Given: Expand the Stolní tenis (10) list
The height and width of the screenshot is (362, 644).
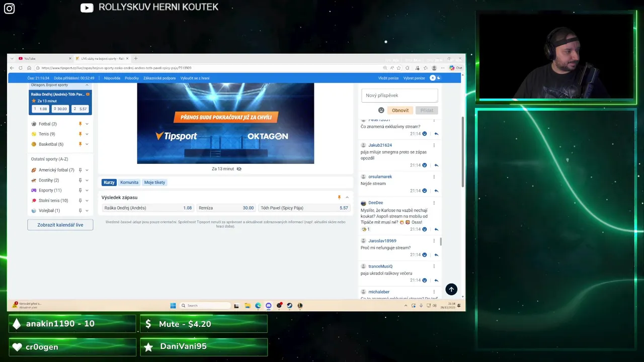Looking at the screenshot, I should [87, 201].
